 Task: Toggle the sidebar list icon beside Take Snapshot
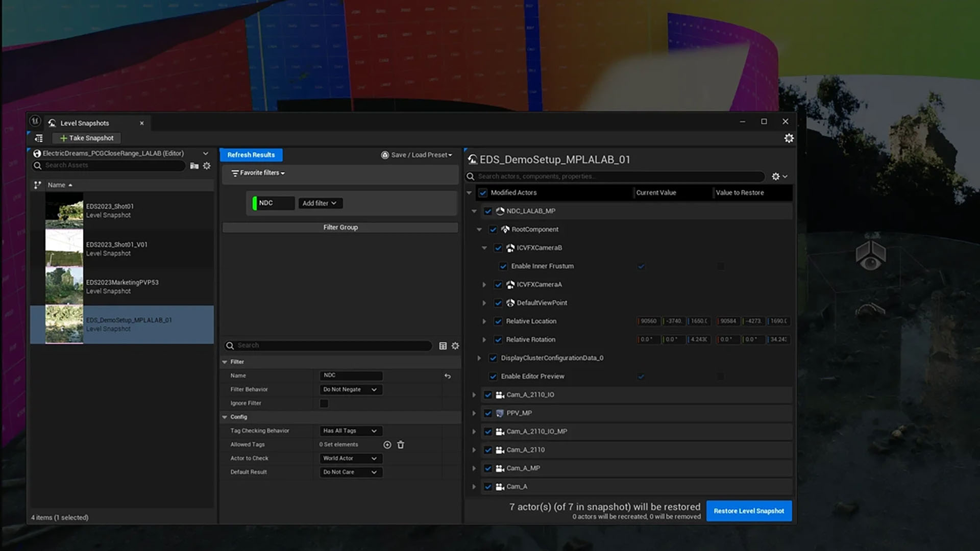pyautogui.click(x=39, y=138)
